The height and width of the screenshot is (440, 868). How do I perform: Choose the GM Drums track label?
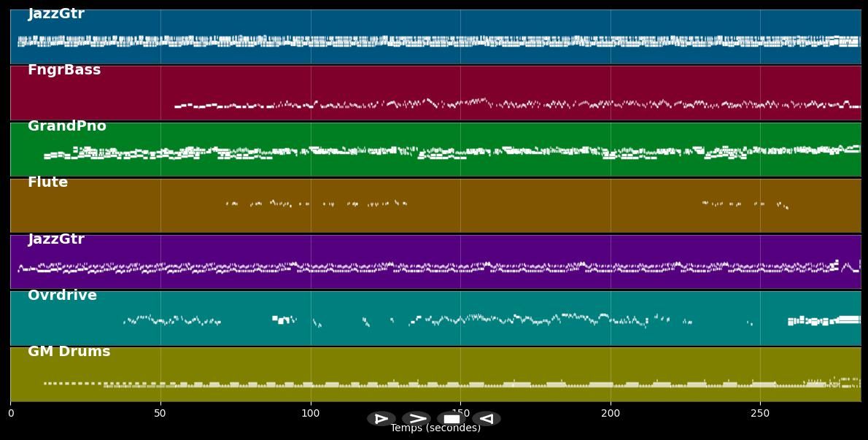pos(69,352)
